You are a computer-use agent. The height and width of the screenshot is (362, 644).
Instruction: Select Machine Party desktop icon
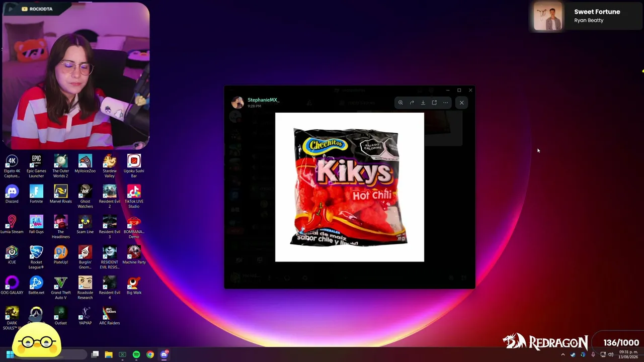[134, 255]
